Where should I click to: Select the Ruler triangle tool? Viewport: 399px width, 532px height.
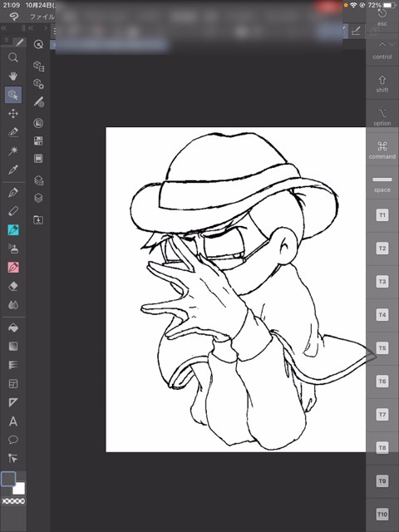(x=13, y=402)
